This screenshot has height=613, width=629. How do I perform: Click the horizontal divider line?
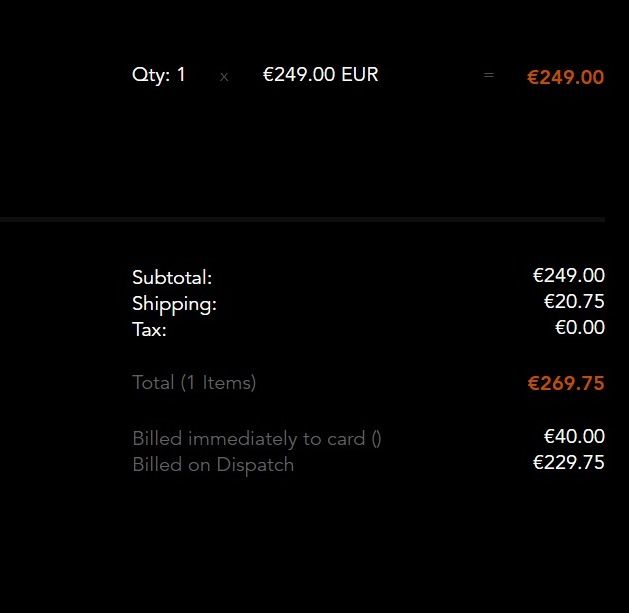pyautogui.click(x=302, y=219)
